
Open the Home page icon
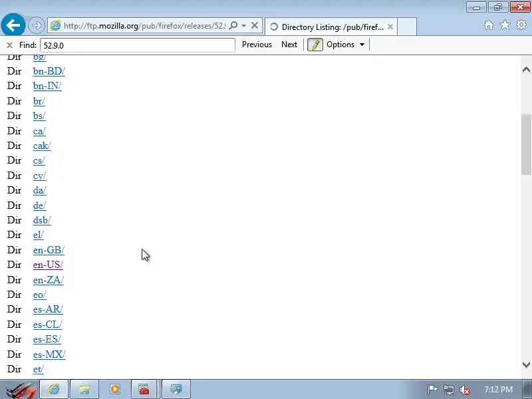[x=489, y=25]
